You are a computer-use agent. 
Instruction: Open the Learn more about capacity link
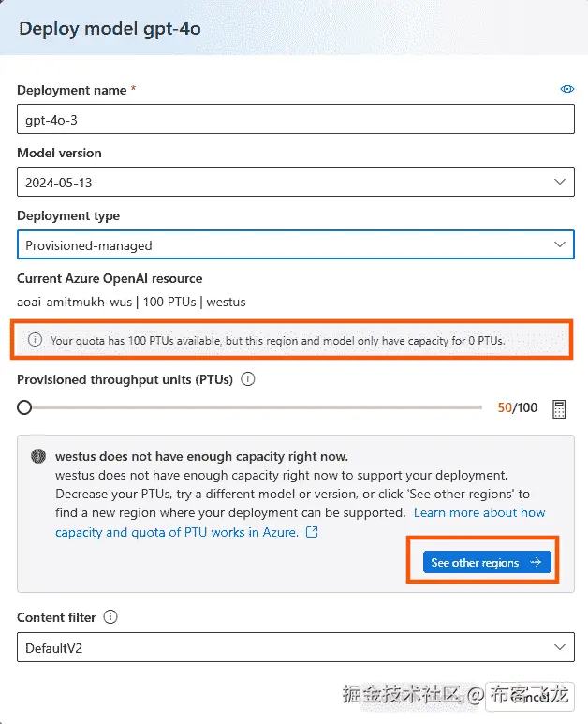coord(478,513)
